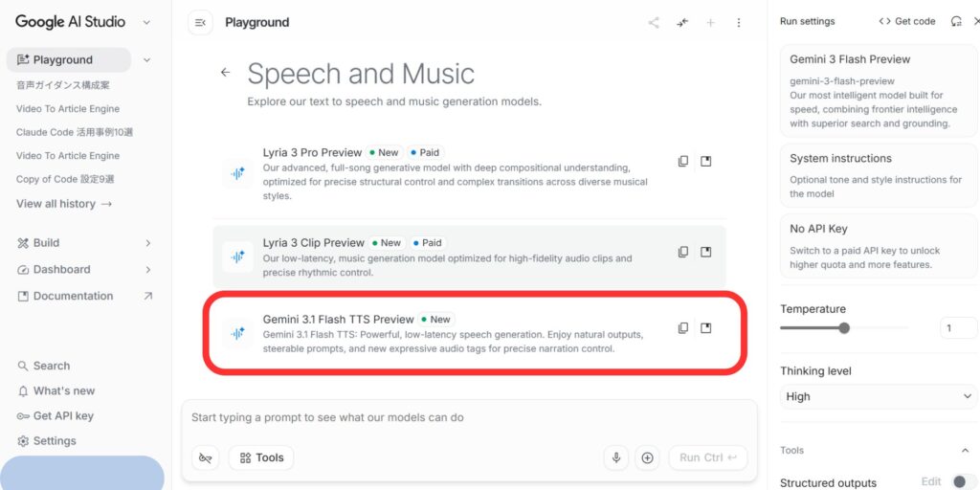Reset run settings using the refresh icon
The height and width of the screenshot is (490, 980).
click(956, 21)
